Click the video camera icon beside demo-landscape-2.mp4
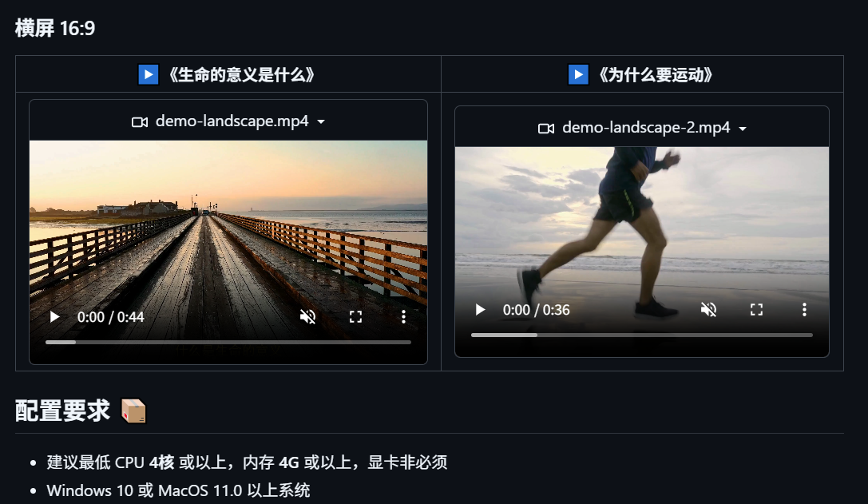The image size is (868, 504). (x=546, y=129)
